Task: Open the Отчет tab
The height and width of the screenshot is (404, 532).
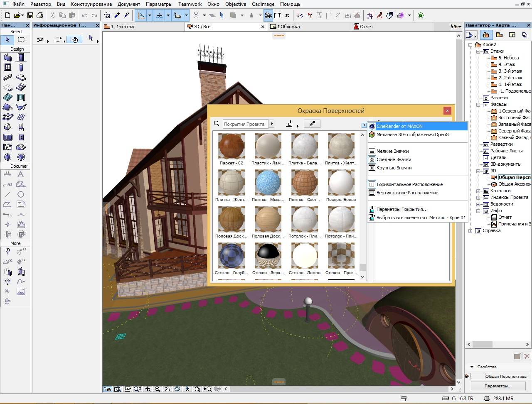Action: point(393,27)
